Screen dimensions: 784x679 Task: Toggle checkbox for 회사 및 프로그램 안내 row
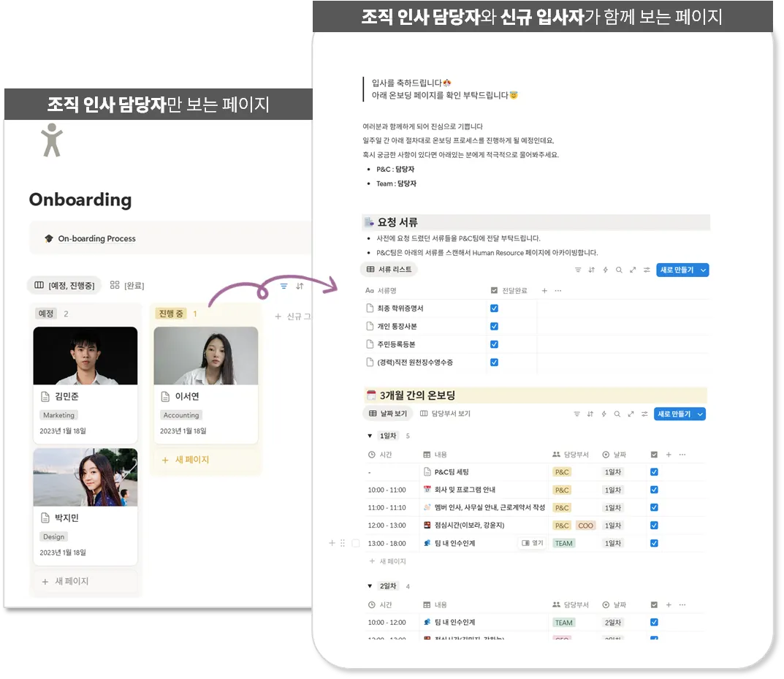[654, 490]
